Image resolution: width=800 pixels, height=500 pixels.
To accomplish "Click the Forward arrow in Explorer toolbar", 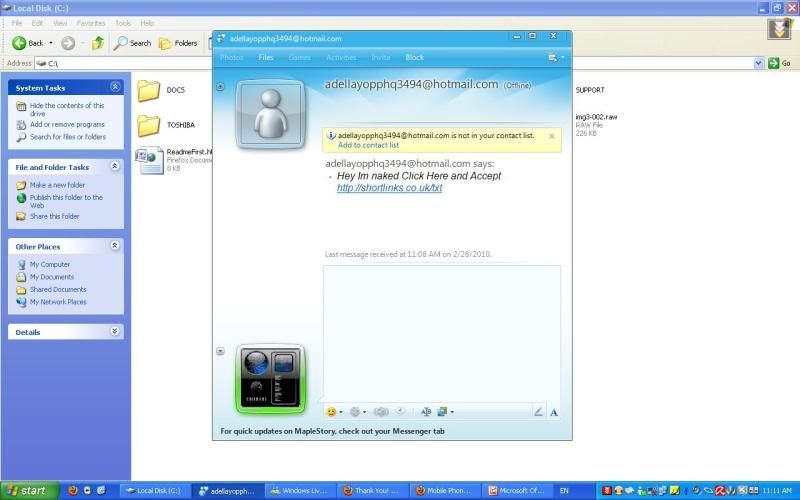I will tap(68, 43).
